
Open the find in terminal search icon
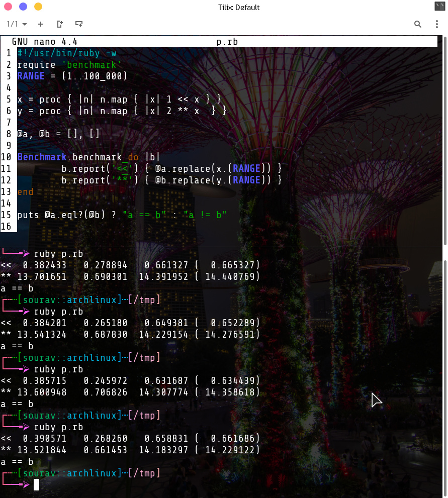coord(418,24)
